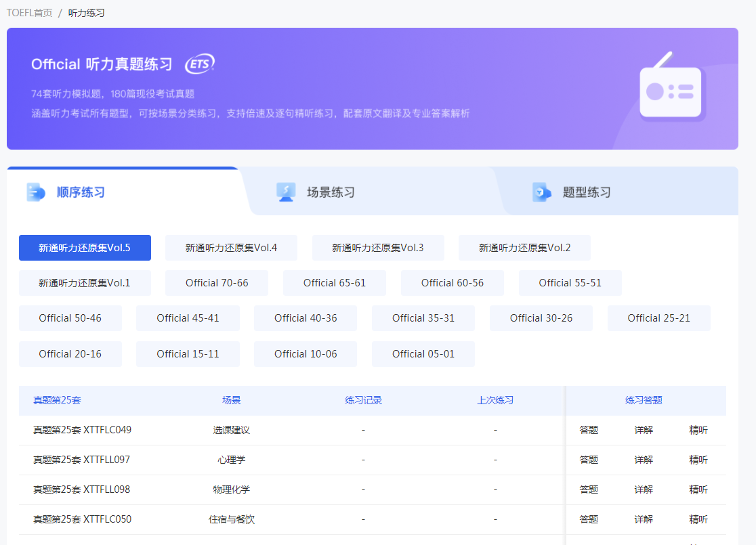Click the 听力练习 breadcrumb
This screenshot has width=756, height=545.
point(86,13)
